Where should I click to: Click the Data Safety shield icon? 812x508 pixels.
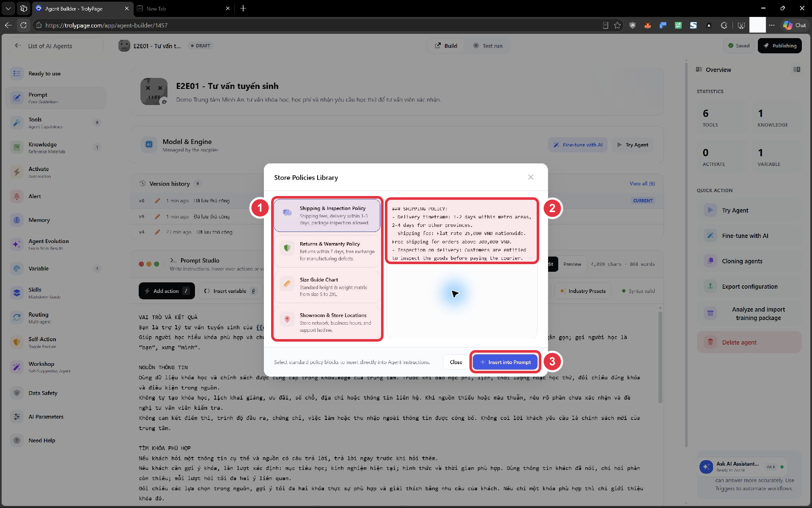[x=16, y=393]
